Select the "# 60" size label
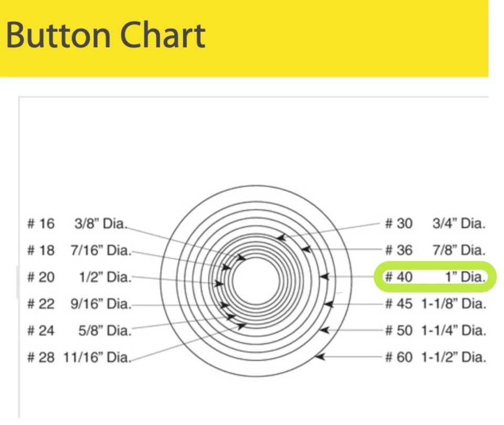This screenshot has height=425, width=504. [398, 357]
